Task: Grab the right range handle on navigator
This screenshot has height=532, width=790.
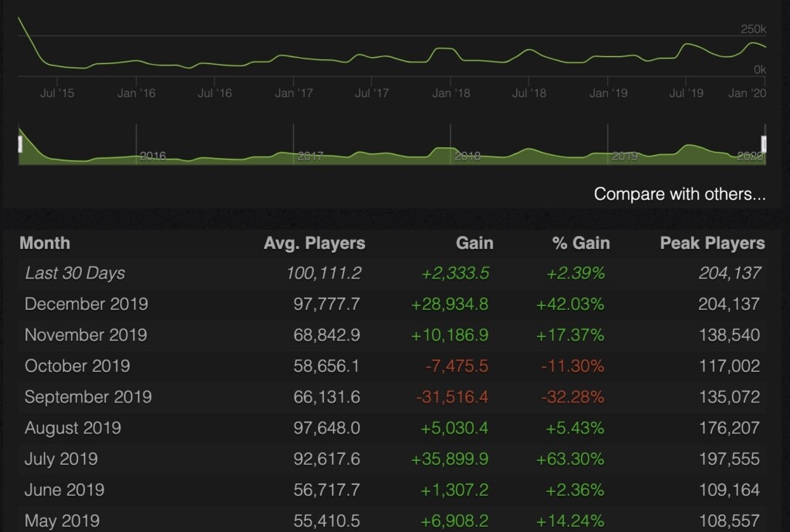Action: click(x=764, y=144)
